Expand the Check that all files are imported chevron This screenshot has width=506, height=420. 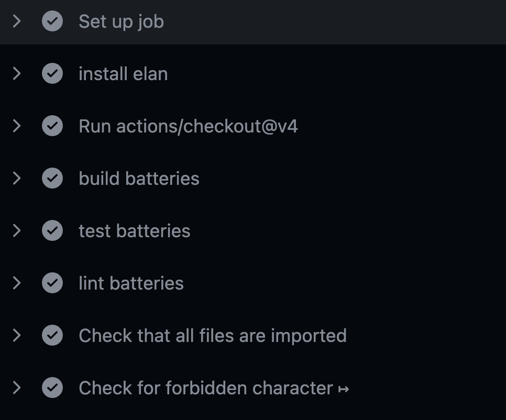click(x=17, y=335)
